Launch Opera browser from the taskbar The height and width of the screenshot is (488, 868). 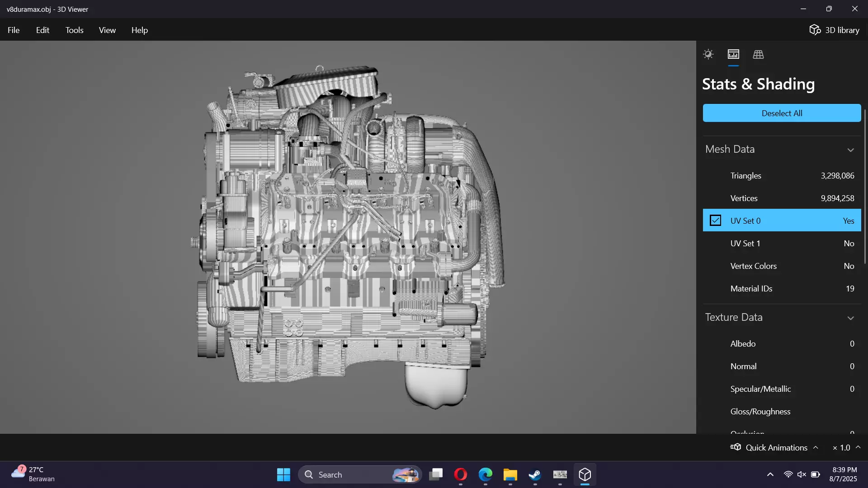pyautogui.click(x=460, y=474)
